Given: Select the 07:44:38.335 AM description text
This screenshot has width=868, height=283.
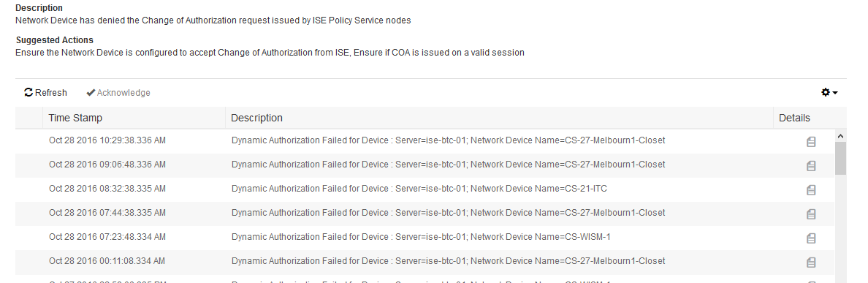Looking at the screenshot, I should tap(449, 213).
